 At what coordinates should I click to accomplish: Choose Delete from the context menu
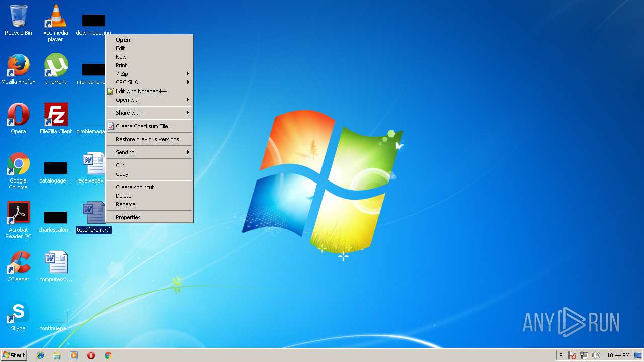point(149,196)
